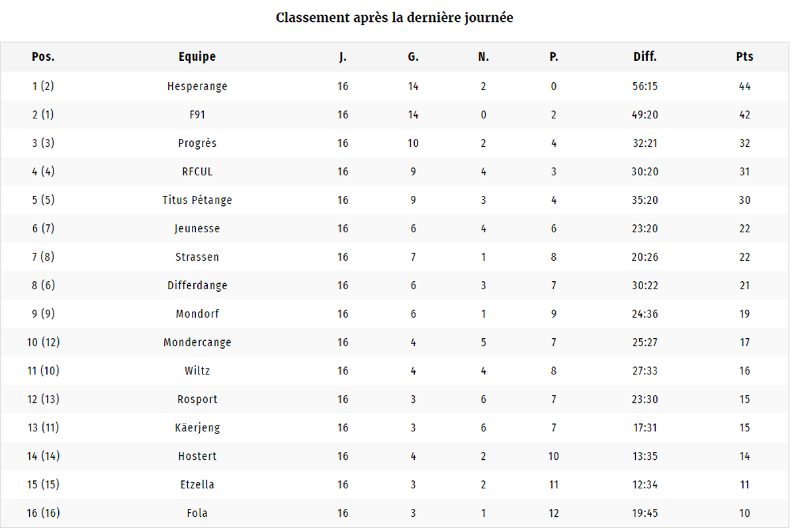Click the Differdange team name
The height and width of the screenshot is (532, 794).
click(197, 285)
